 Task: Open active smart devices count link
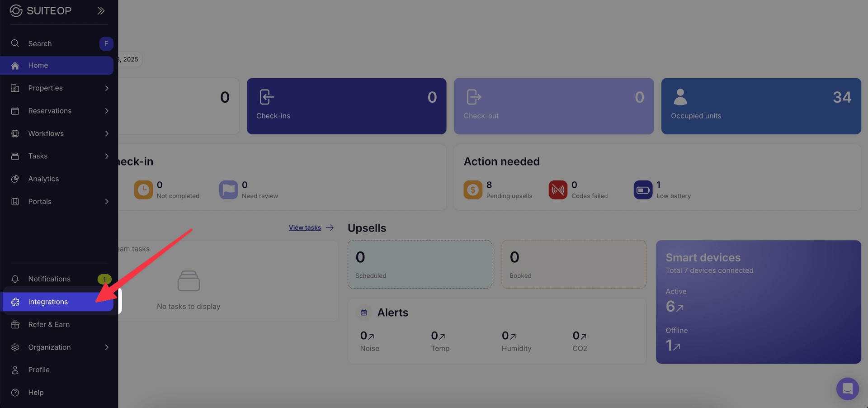click(675, 307)
